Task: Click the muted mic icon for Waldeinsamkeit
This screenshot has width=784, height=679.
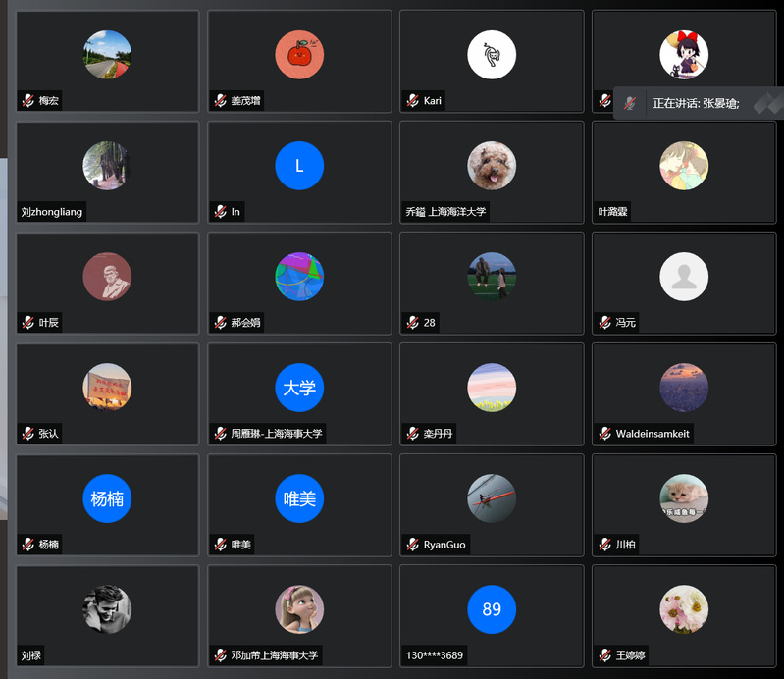Action: click(605, 434)
